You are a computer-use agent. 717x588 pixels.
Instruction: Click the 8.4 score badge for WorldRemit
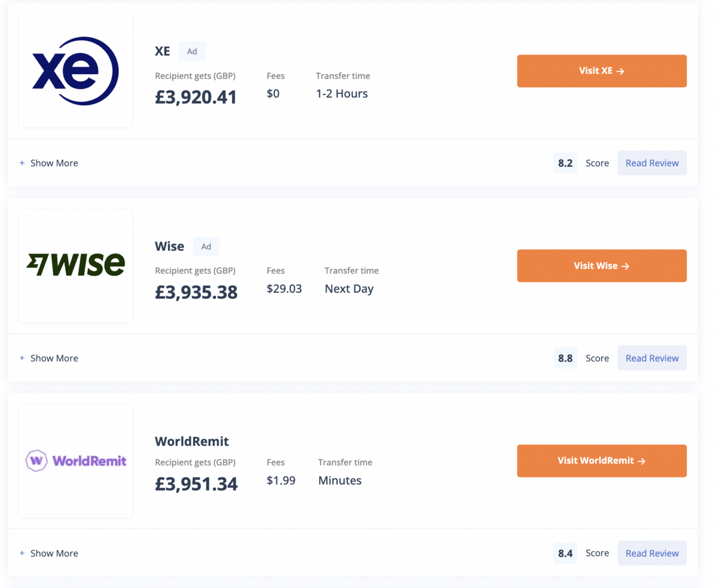click(x=565, y=553)
